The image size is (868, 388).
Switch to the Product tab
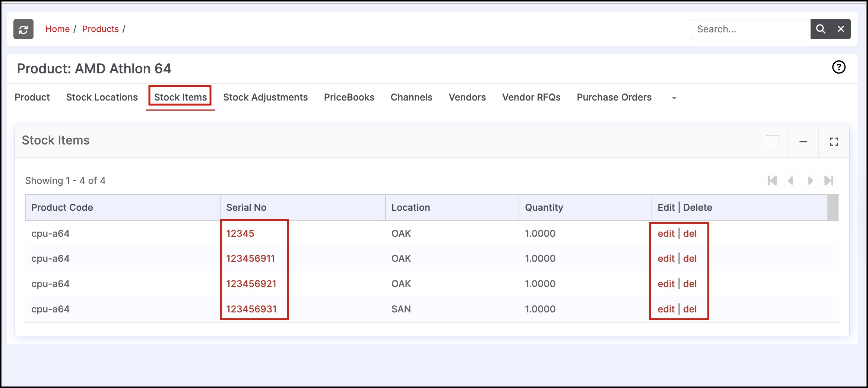coord(32,97)
